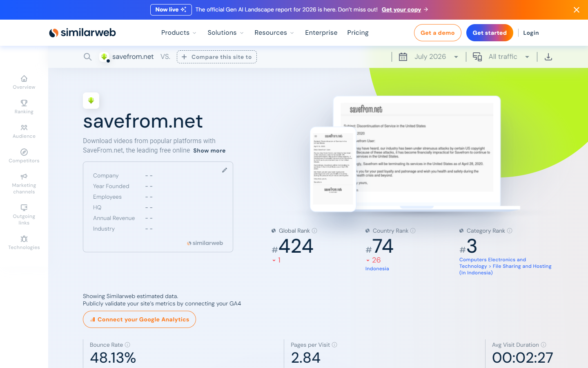This screenshot has width=588, height=368.
Task: Open Marketing channels via the megaphone icon
Action: coord(24,177)
